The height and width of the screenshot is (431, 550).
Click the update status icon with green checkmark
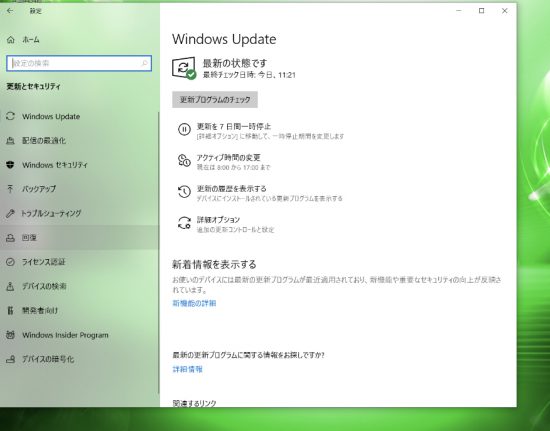click(x=184, y=68)
